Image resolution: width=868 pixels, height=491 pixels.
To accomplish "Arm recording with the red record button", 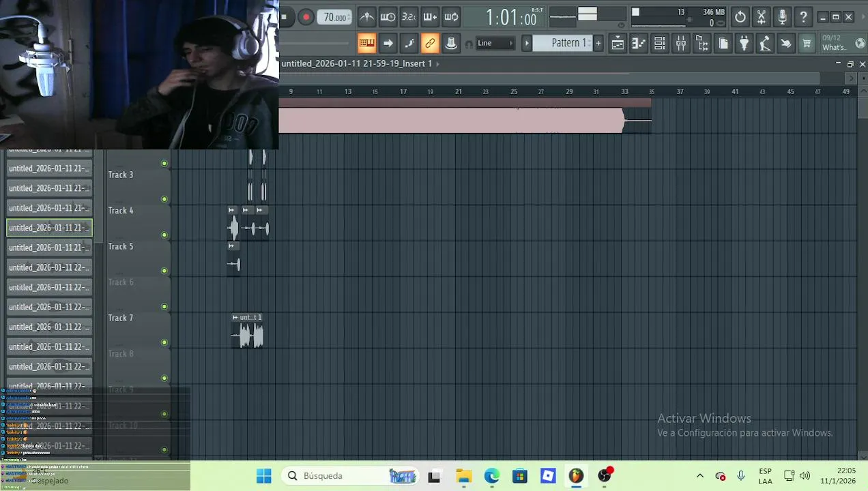I will coord(306,17).
